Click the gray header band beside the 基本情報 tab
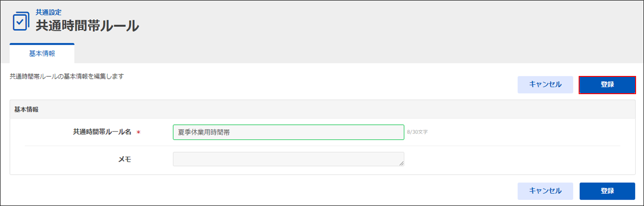644x206 pixels. click(359, 54)
